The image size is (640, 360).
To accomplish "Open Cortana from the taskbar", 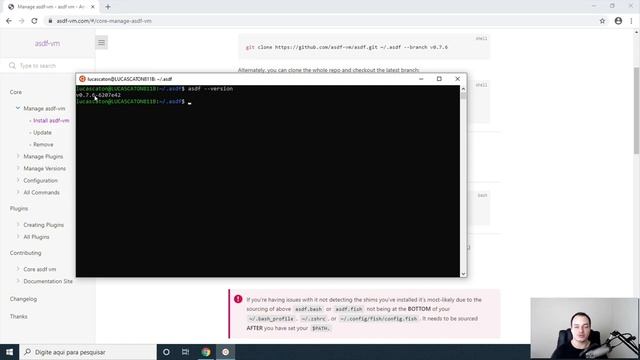I will click(166, 352).
